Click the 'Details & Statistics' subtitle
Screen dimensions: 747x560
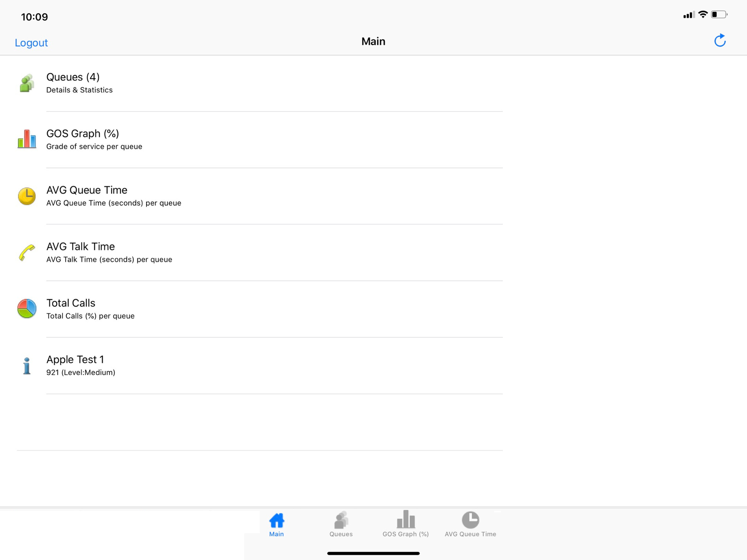[x=79, y=90]
